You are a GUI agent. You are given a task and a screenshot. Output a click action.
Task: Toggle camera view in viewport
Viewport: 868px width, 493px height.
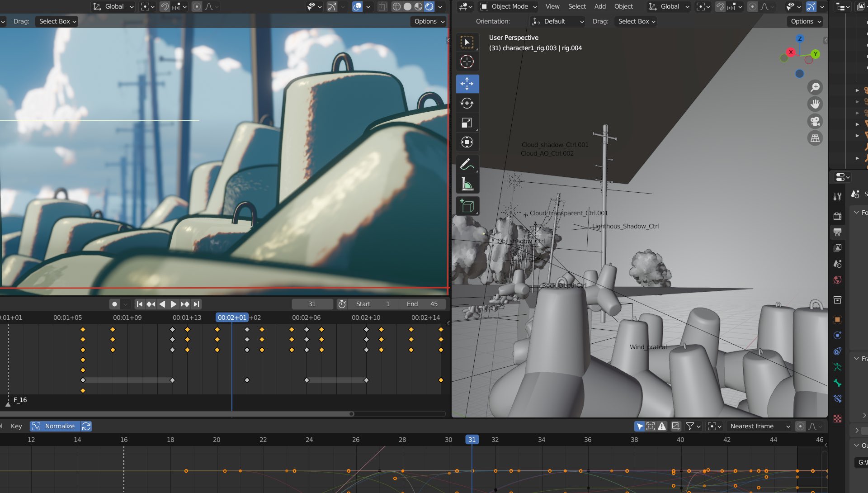[x=815, y=121]
